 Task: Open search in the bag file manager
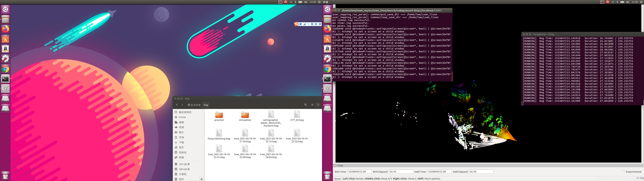305,105
